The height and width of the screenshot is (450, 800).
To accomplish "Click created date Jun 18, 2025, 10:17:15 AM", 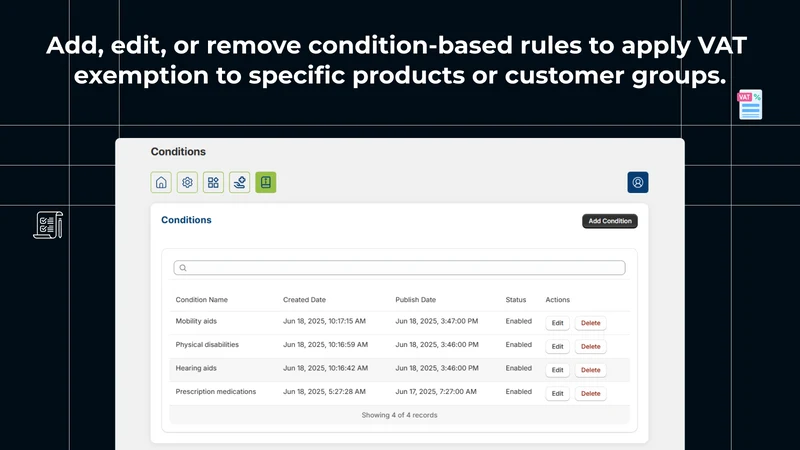I will click(324, 321).
